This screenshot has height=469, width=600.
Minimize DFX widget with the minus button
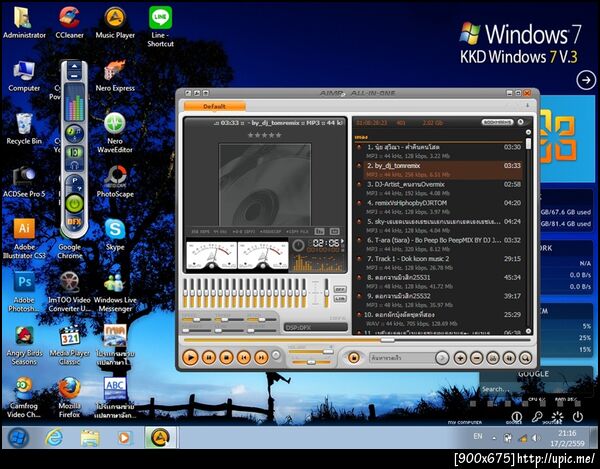tap(74, 75)
